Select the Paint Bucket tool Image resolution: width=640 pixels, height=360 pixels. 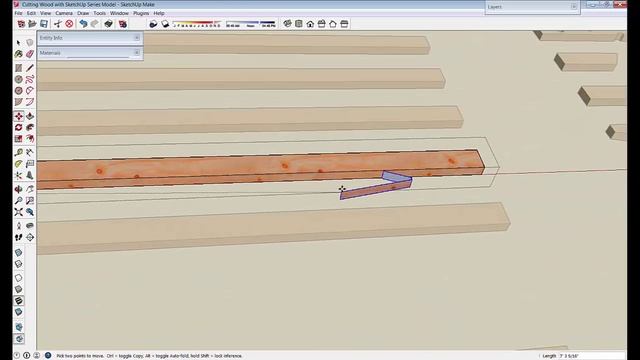(18, 54)
